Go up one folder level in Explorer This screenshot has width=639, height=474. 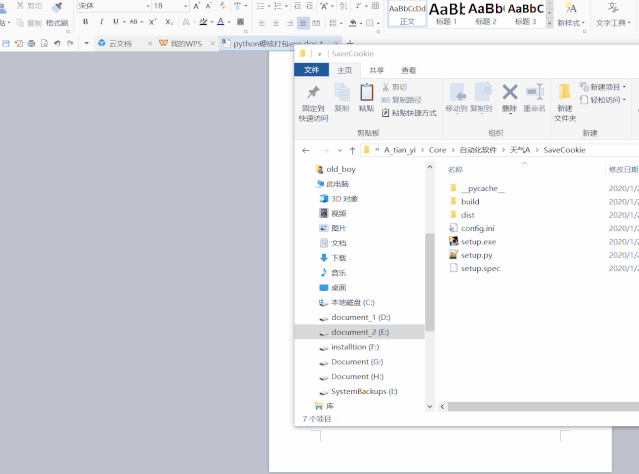353,150
